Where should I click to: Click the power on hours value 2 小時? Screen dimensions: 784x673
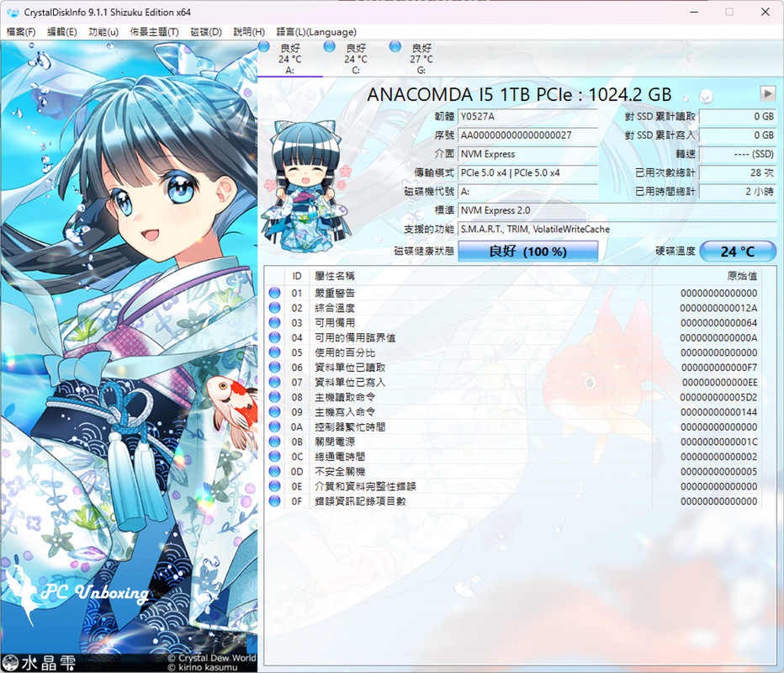click(738, 192)
